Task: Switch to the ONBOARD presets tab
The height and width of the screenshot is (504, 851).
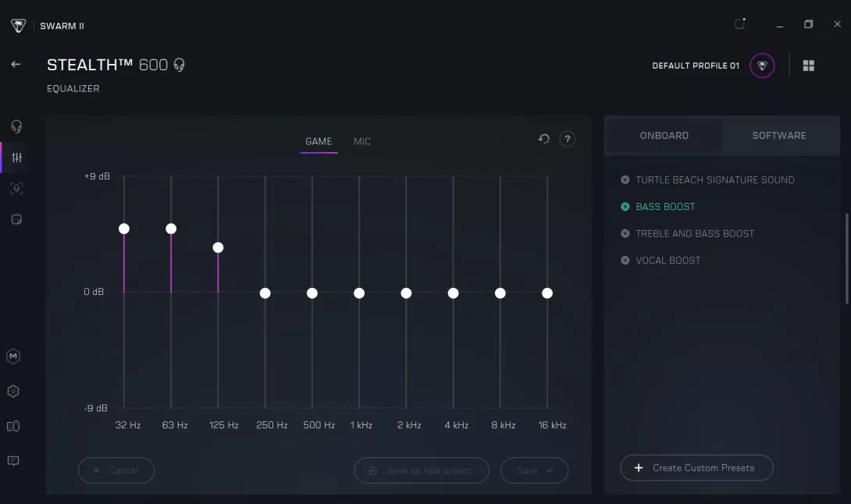Action: (664, 136)
